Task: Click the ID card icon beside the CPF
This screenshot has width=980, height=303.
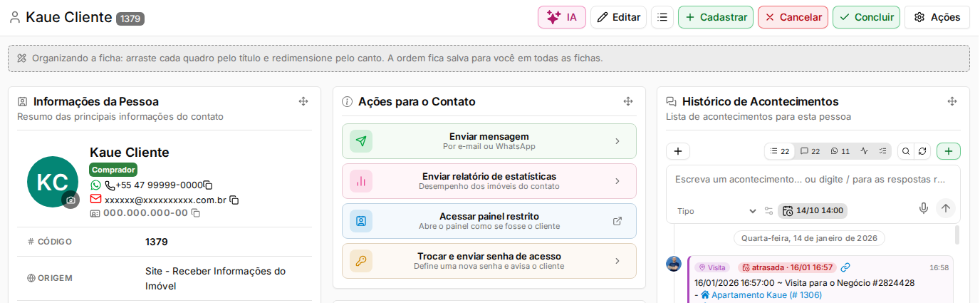Action: [95, 213]
